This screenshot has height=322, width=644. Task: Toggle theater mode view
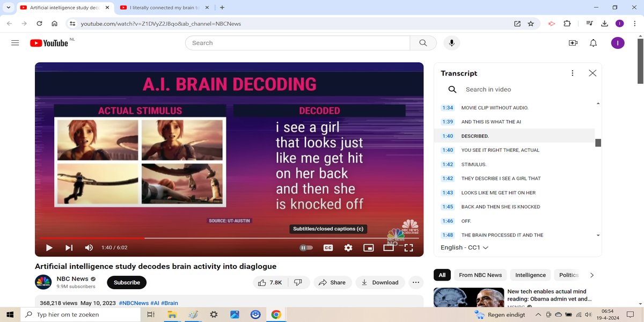click(x=389, y=247)
